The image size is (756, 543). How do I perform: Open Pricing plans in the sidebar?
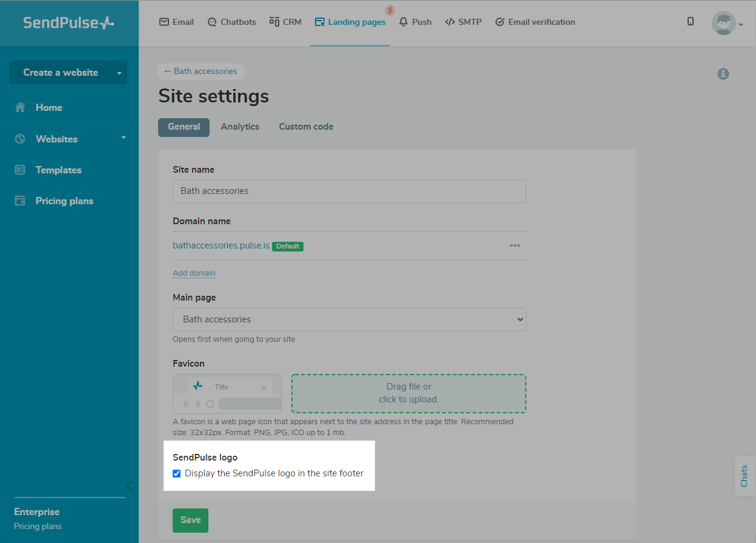click(54, 201)
